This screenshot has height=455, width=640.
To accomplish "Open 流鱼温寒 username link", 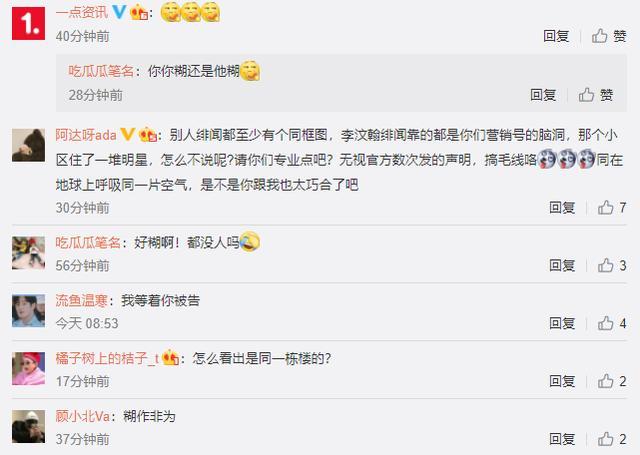I will coord(81,301).
